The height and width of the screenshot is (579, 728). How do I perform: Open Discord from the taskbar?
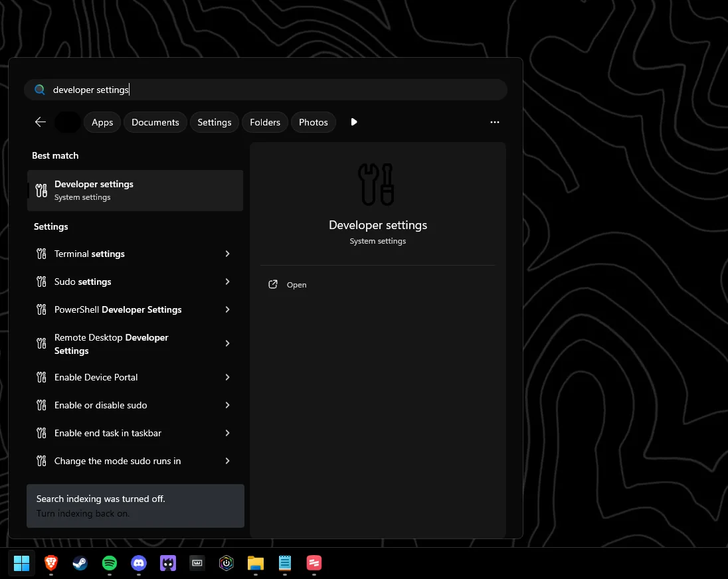click(x=139, y=563)
